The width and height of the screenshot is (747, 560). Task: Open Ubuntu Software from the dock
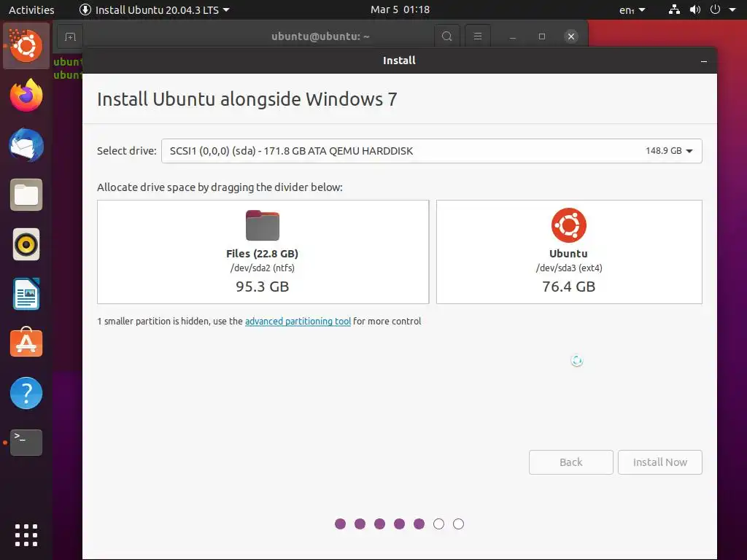point(26,343)
